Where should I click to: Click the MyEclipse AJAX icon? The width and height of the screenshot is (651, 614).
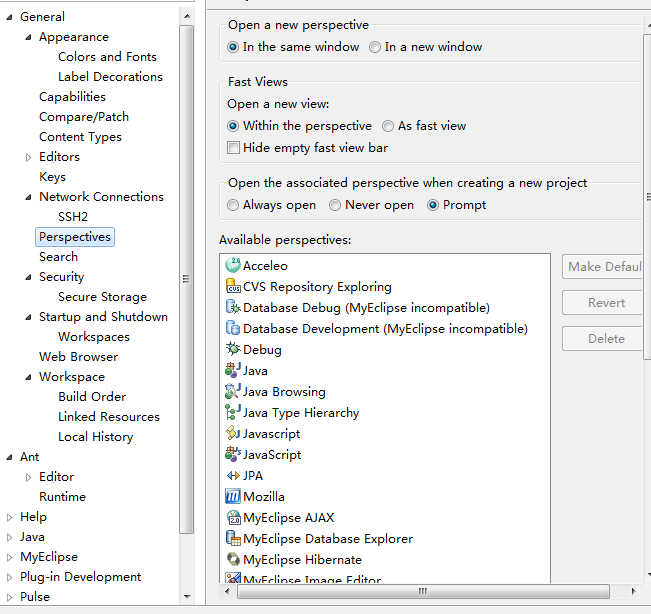[233, 517]
